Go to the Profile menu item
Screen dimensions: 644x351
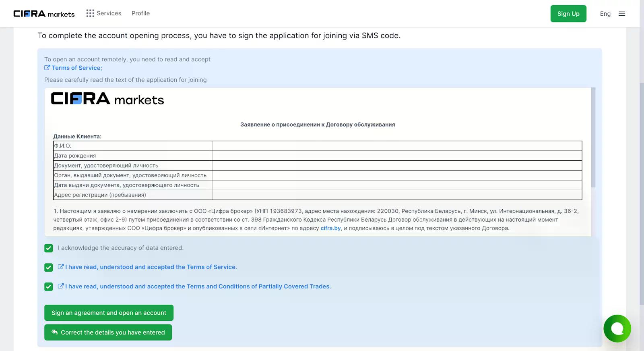coord(140,13)
